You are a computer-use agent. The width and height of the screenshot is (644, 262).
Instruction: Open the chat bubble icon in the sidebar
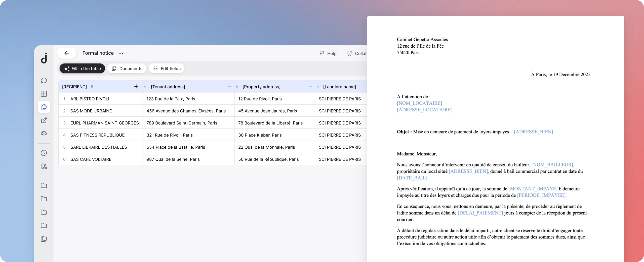pyautogui.click(x=44, y=80)
